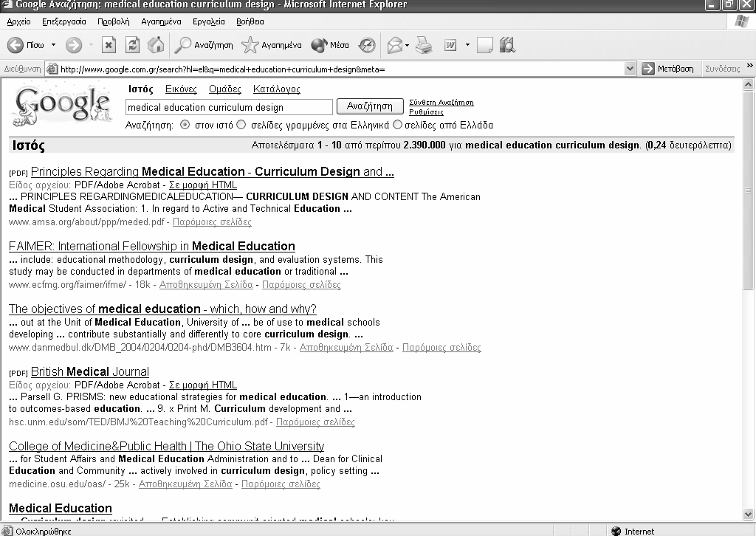Click the Back arrow icon

point(16,45)
